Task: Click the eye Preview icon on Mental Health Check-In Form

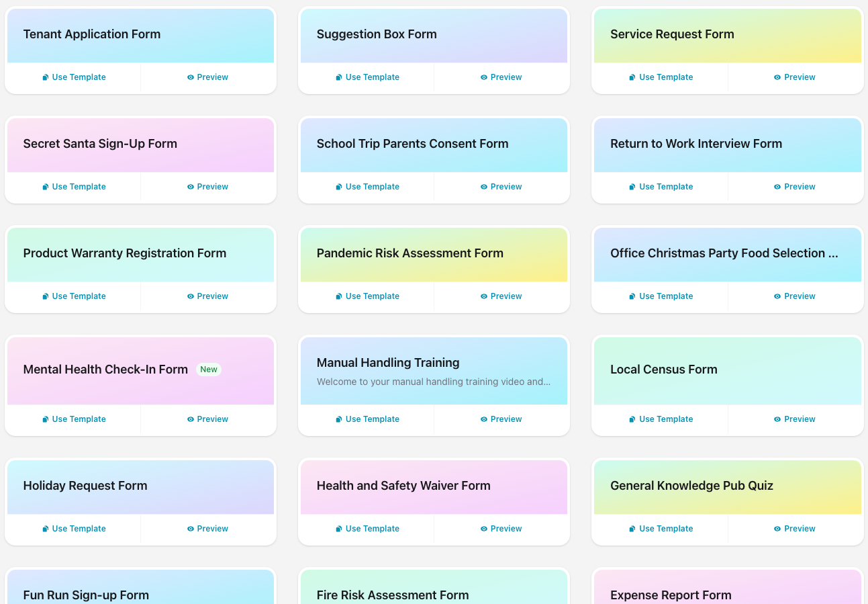Action: point(190,419)
